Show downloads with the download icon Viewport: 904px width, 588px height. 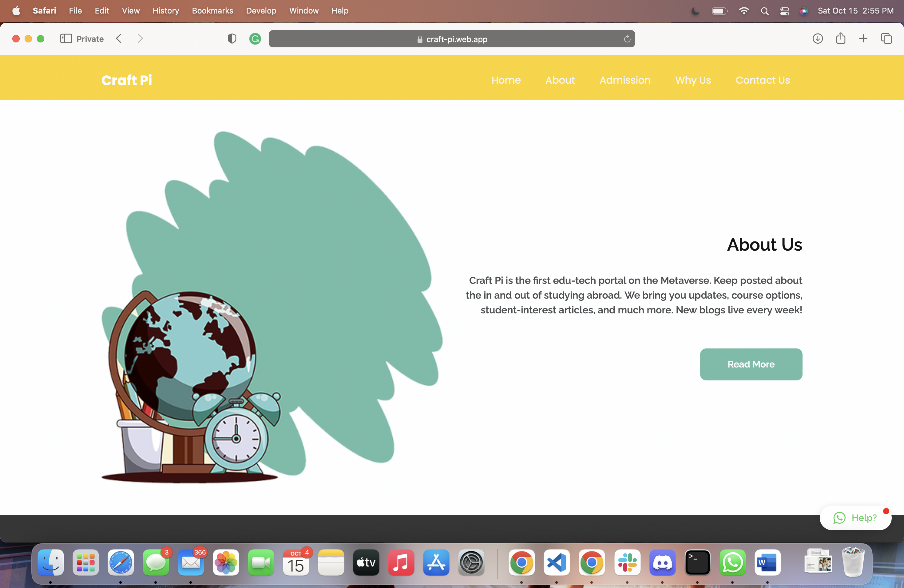[817, 39]
